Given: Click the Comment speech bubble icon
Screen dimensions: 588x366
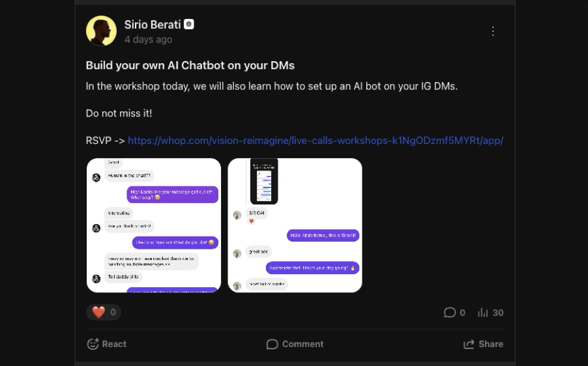Looking at the screenshot, I should pos(272,344).
